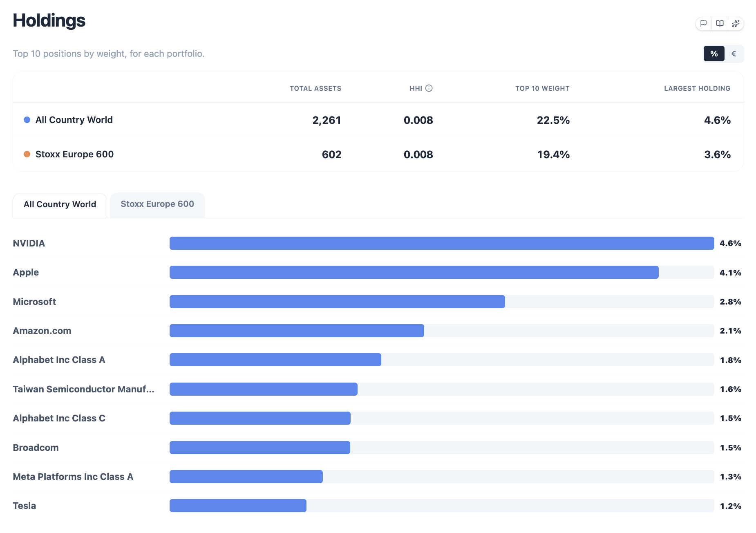The image size is (756, 533).
Task: Click the Meta Platforms weight bar
Action: pyautogui.click(x=246, y=477)
